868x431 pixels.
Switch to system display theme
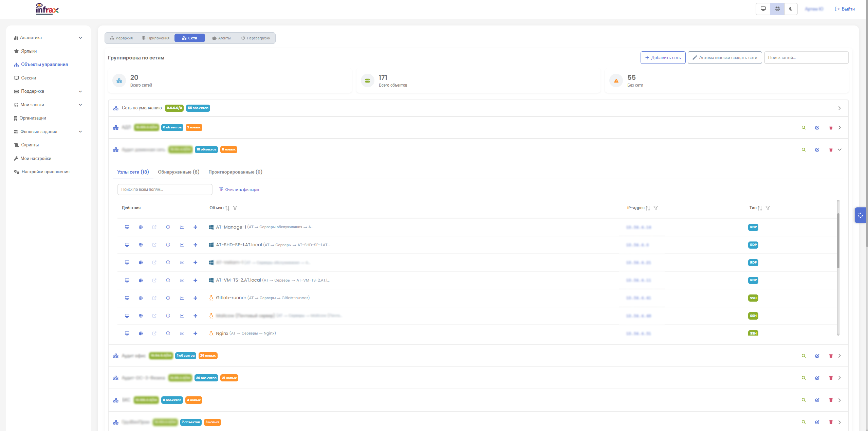click(763, 9)
